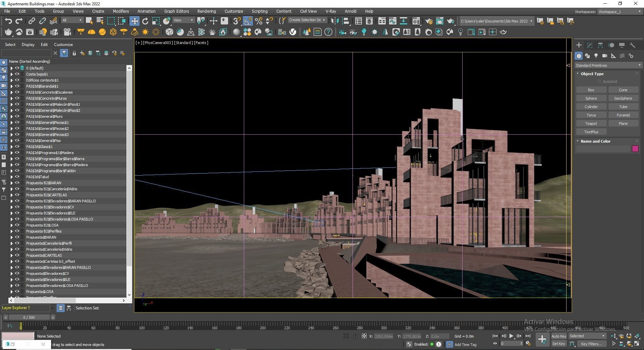Hide the Propuesta$CARTELAS layer

17,255
